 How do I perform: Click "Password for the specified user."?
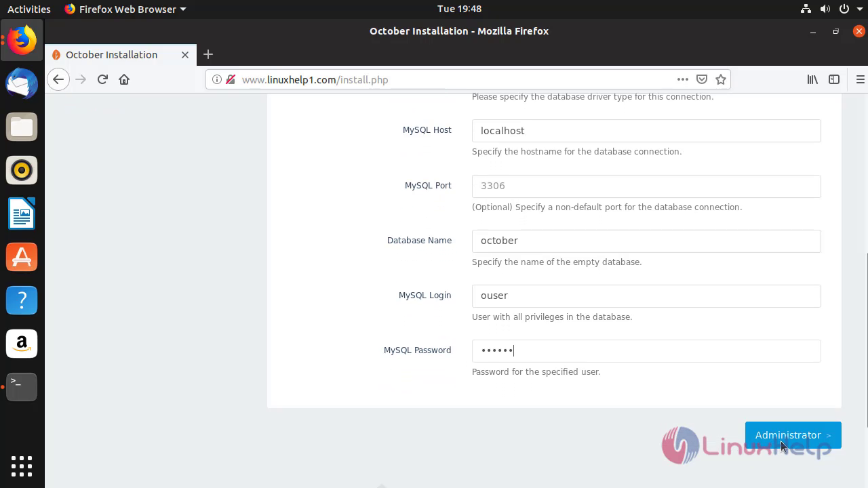click(x=536, y=371)
